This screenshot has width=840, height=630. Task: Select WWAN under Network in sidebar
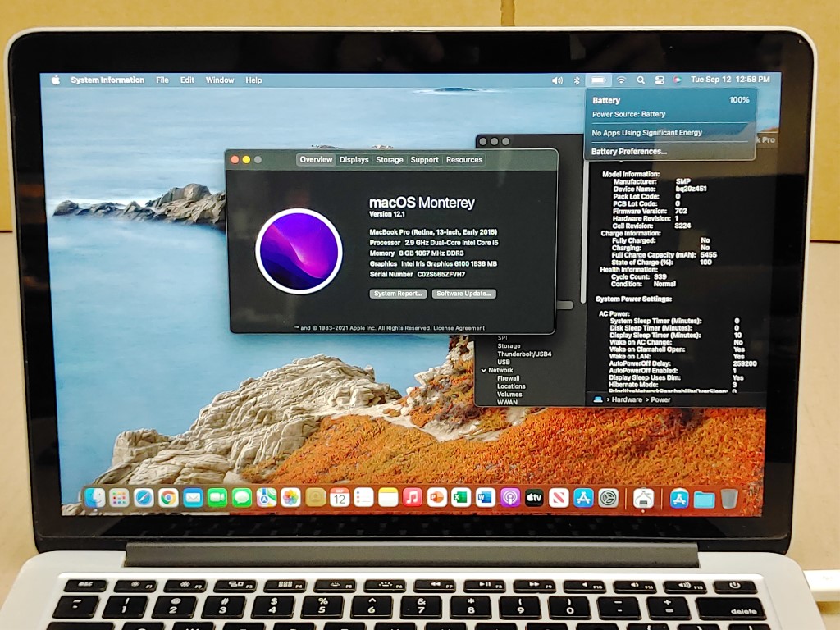(507, 402)
